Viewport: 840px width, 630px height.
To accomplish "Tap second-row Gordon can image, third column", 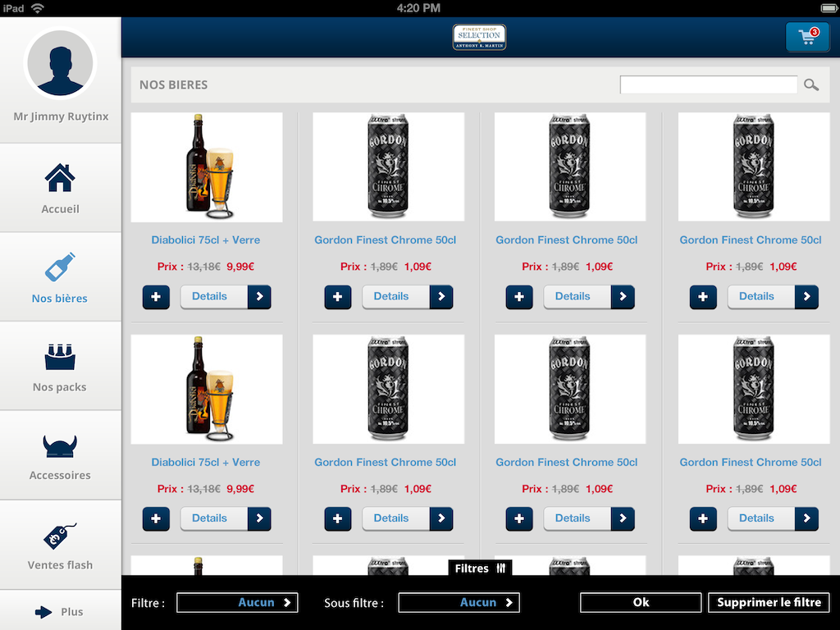I will [x=570, y=390].
